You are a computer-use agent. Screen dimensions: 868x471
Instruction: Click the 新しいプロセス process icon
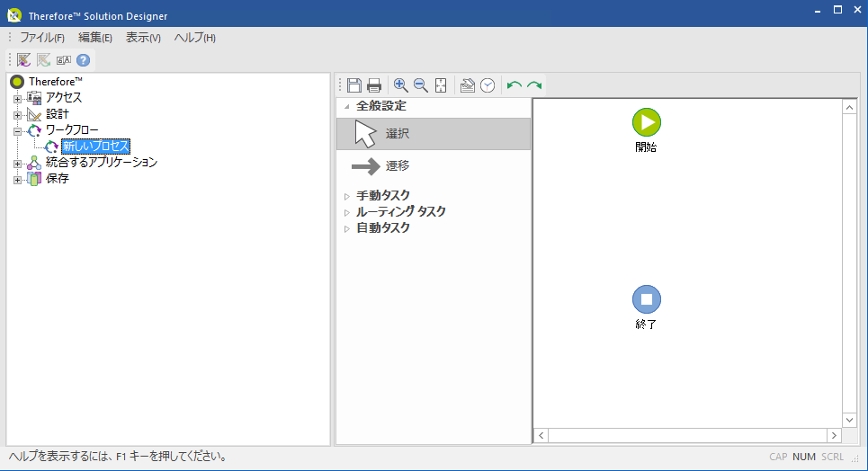(51, 147)
